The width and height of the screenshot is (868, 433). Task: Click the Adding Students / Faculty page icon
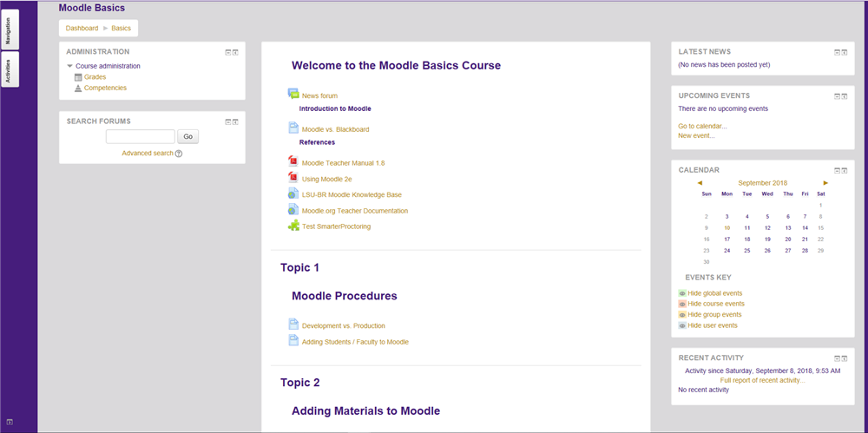[293, 340]
